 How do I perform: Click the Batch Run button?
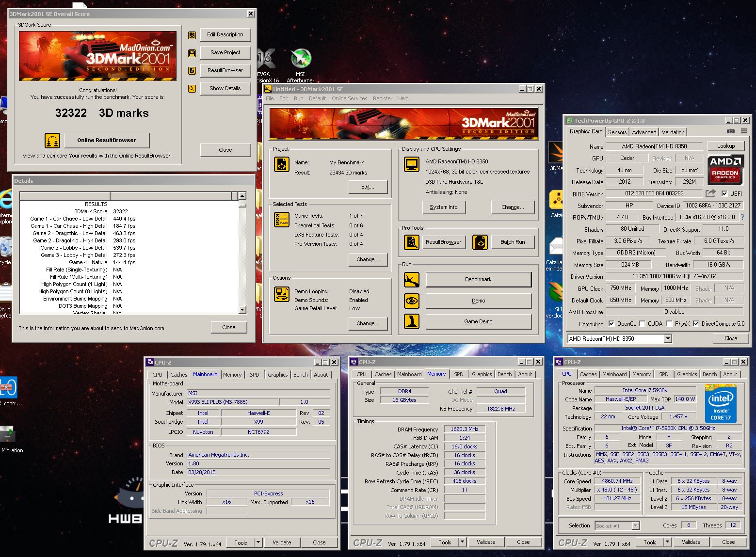[x=512, y=242]
